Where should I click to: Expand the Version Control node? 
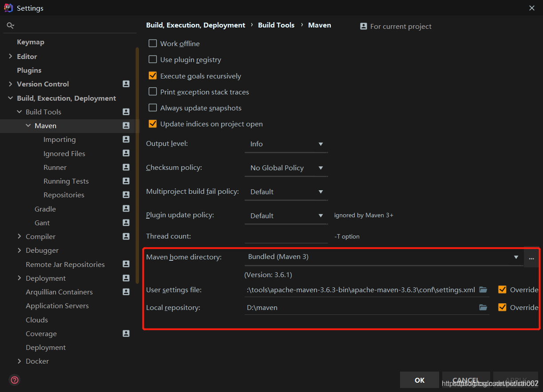[11, 84]
